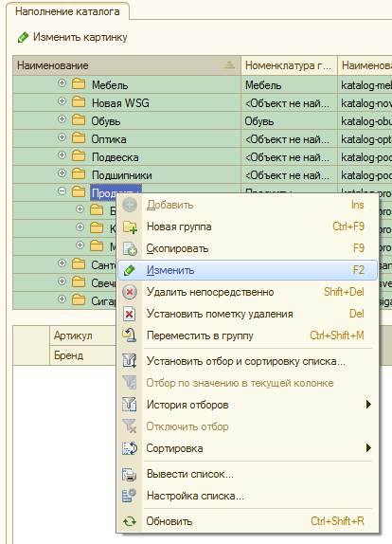Image resolution: width=392 pixels, height=544 pixels.
Task: Click the История отборов funnel icon
Action: [x=130, y=405]
